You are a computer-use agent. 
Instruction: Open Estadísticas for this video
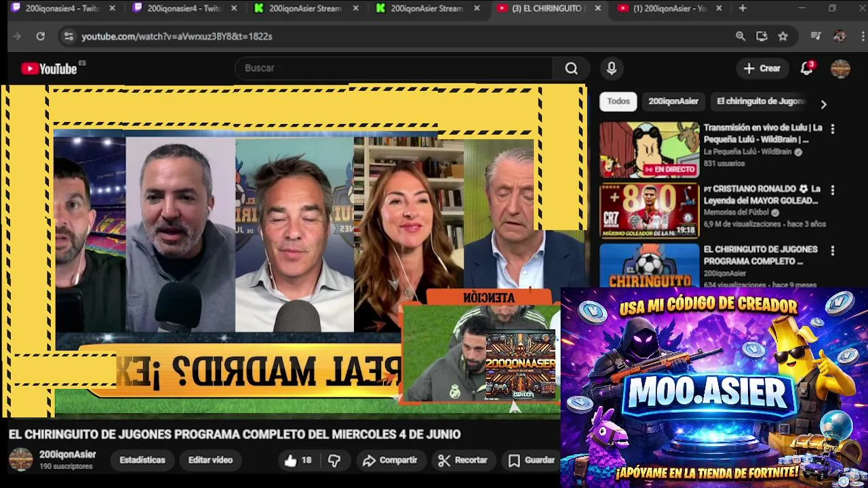point(142,460)
